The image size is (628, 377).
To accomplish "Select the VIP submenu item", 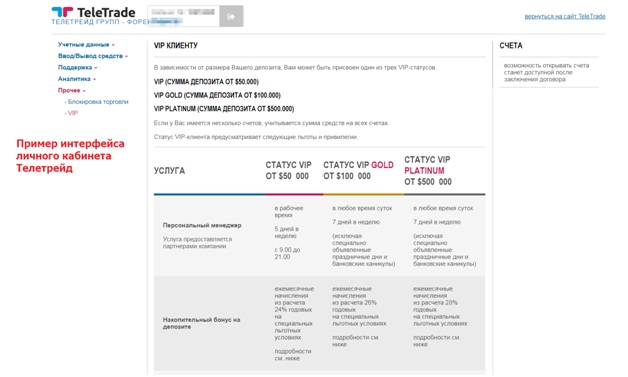I will click(x=71, y=113).
